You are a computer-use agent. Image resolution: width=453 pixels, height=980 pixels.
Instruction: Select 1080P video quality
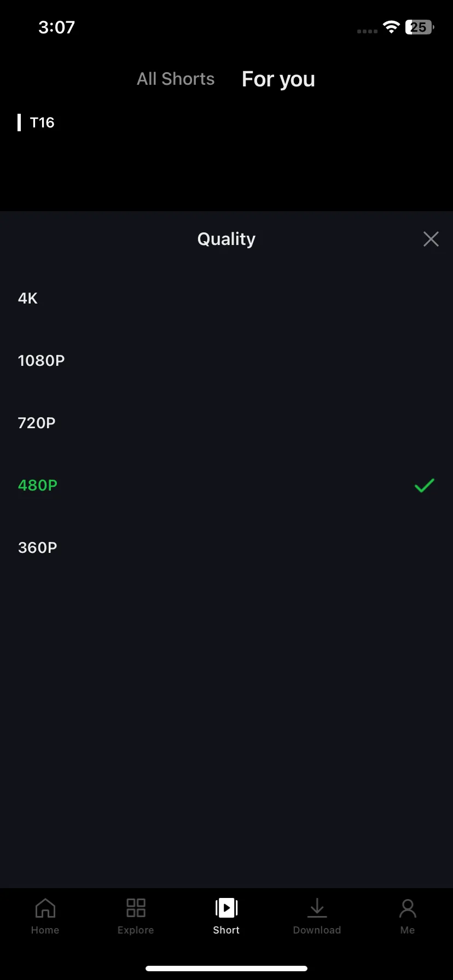point(226,360)
